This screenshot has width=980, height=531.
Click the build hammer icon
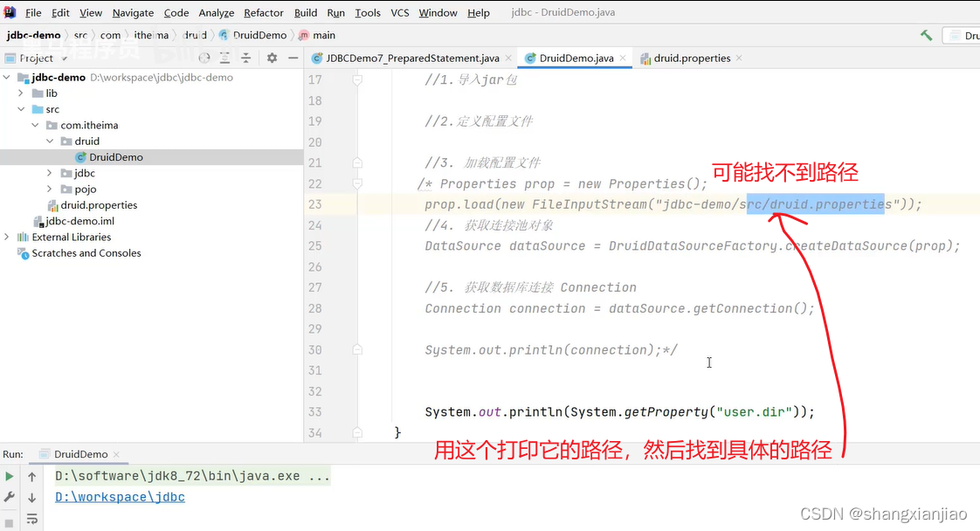pyautogui.click(x=926, y=36)
